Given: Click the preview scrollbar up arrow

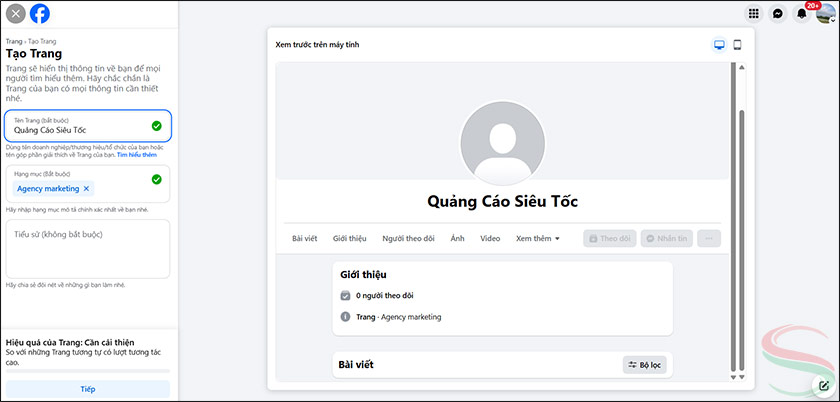Looking at the screenshot, I should (741, 68).
